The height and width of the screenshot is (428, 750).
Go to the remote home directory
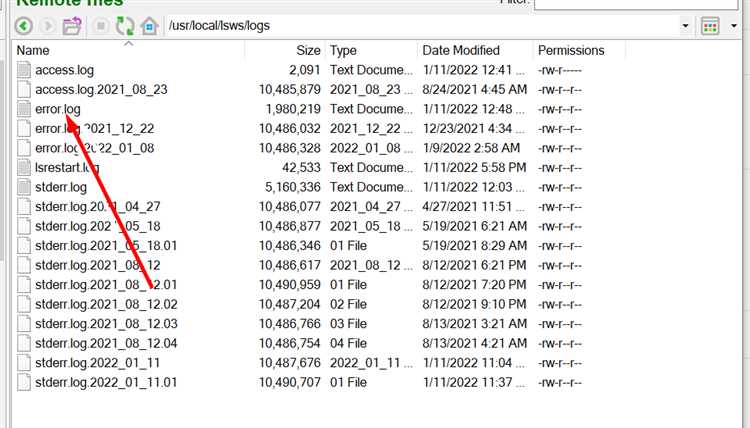(149, 26)
